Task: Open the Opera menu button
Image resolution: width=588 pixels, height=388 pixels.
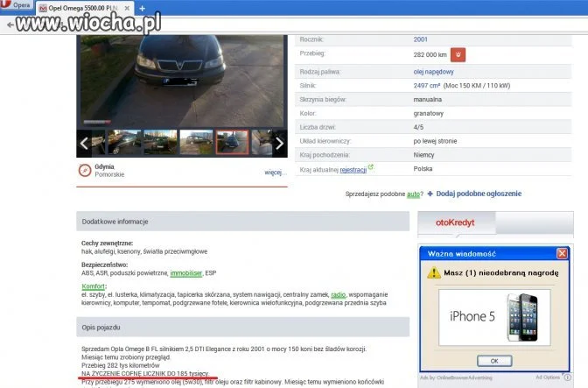Action: (x=16, y=5)
